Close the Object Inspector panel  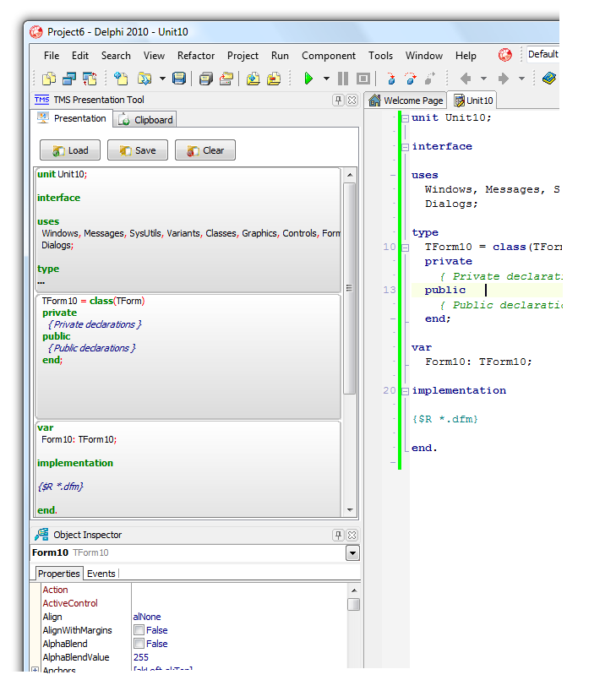pyautogui.click(x=352, y=535)
